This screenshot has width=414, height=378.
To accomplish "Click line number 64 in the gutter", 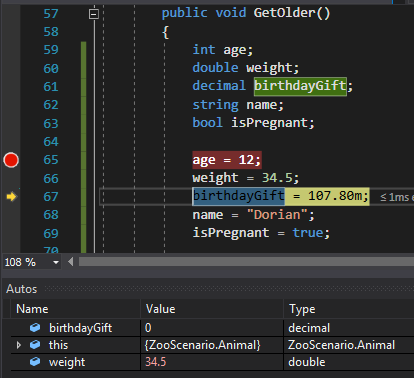I will click(51, 142).
